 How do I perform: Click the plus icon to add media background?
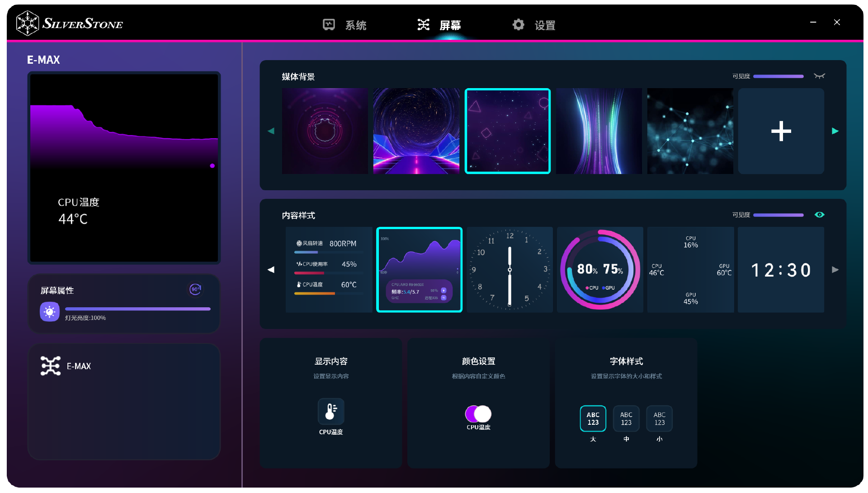click(x=781, y=131)
